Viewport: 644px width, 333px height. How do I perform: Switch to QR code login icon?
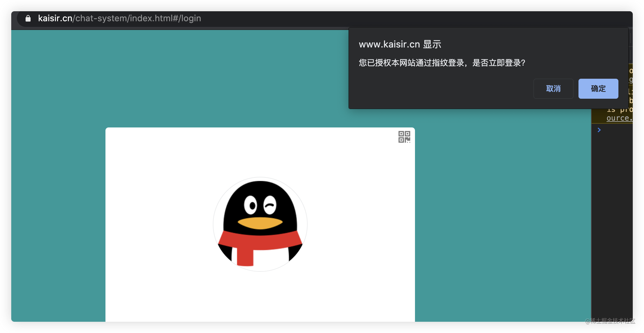(x=404, y=137)
